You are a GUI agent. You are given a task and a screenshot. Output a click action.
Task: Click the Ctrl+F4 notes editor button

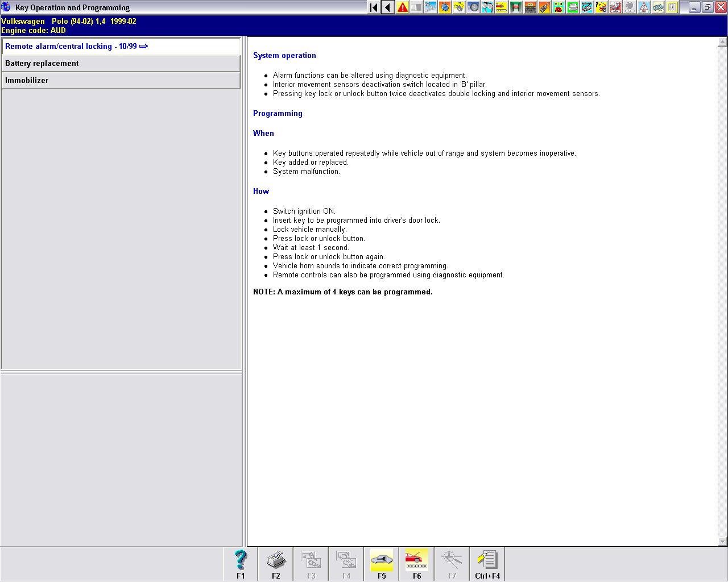tap(487, 564)
